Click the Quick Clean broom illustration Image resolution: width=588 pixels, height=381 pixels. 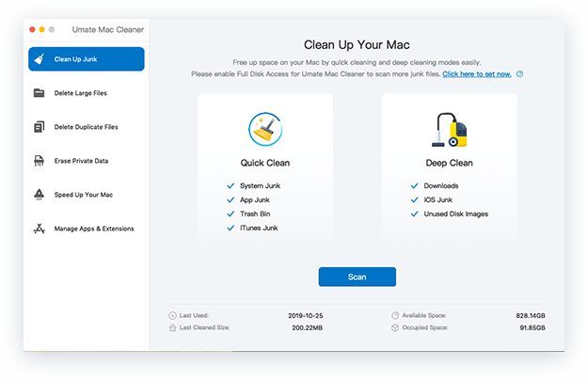(x=264, y=129)
